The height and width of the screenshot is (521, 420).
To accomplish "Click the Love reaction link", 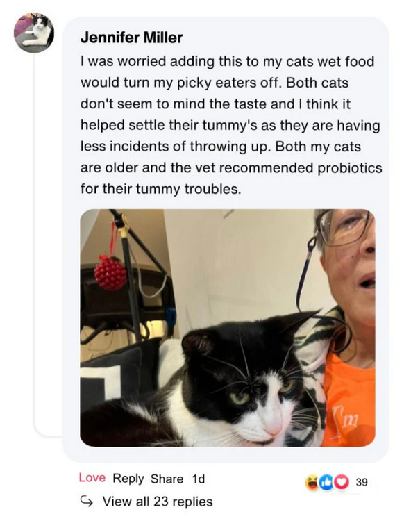I will (x=92, y=478).
